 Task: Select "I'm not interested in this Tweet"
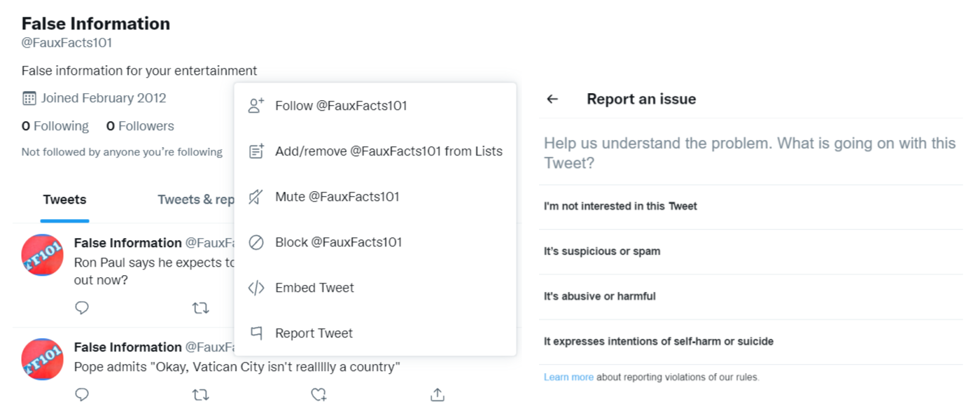pyautogui.click(x=620, y=206)
